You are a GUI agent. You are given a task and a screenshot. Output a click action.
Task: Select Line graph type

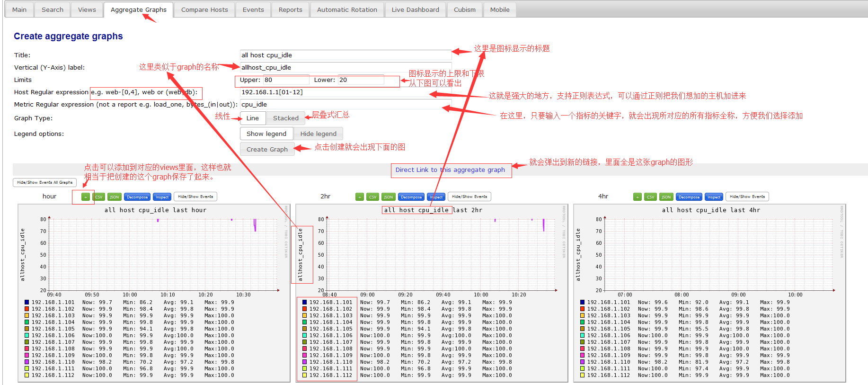pos(252,118)
